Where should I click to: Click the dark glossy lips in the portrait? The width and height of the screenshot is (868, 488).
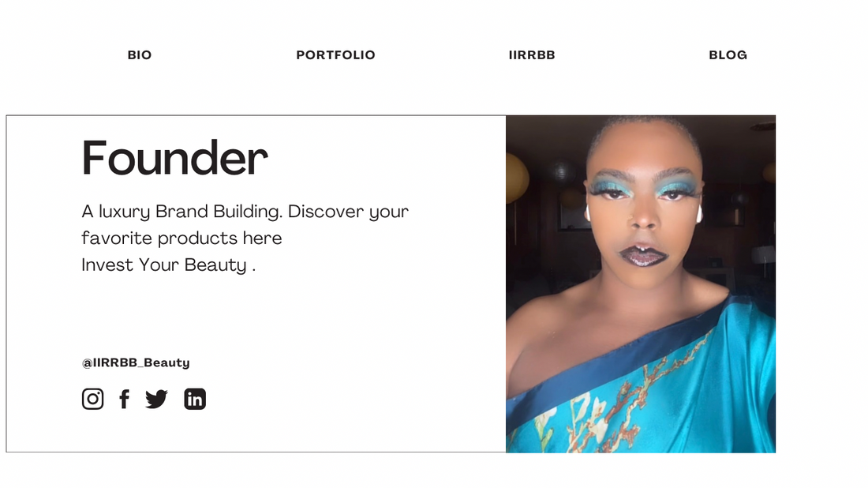pyautogui.click(x=642, y=255)
